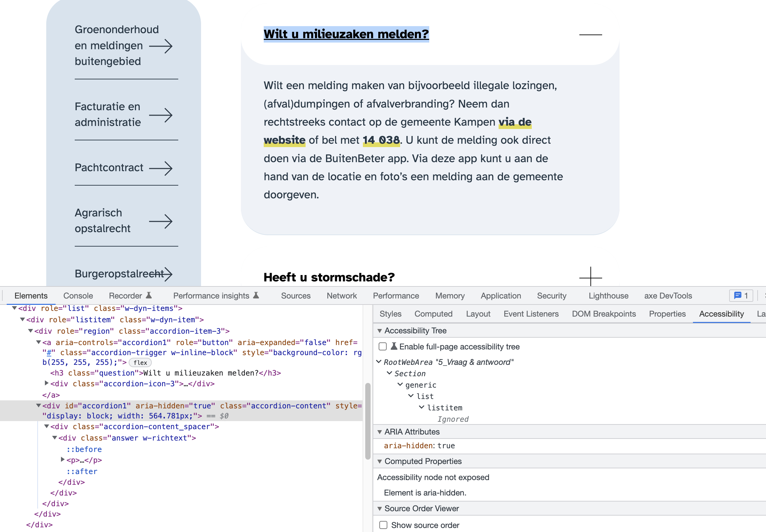Screen dimensions: 766x532
Task: Open the Network tab
Action: pos(342,296)
